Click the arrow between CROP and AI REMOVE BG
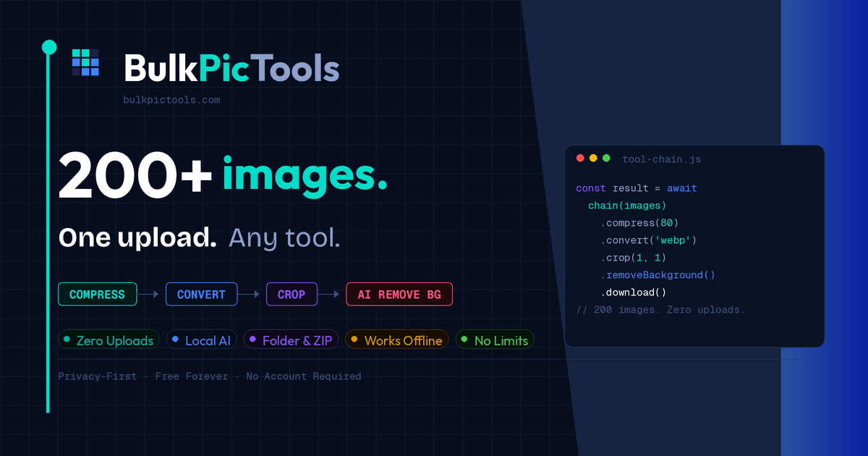Viewport: 868px width, 456px height. point(328,295)
